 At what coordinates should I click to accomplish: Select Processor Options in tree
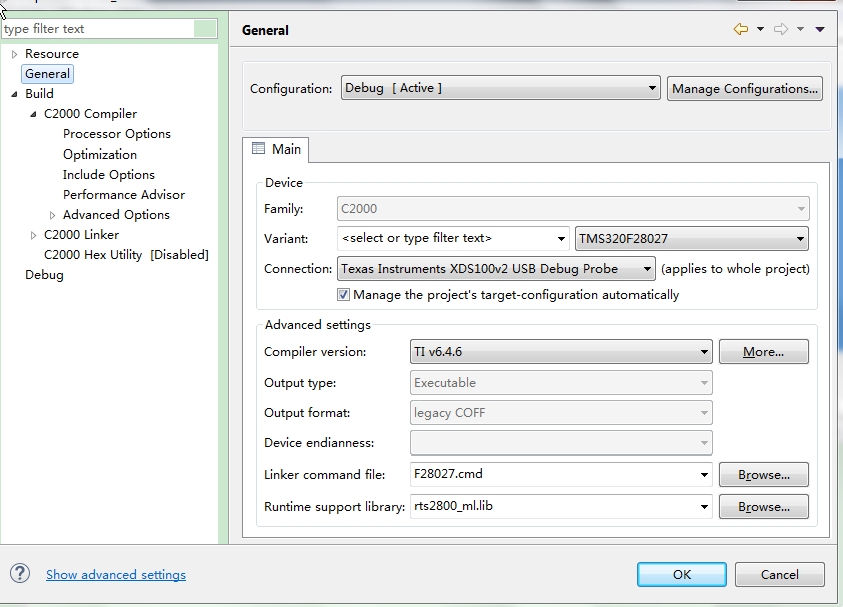pos(116,134)
